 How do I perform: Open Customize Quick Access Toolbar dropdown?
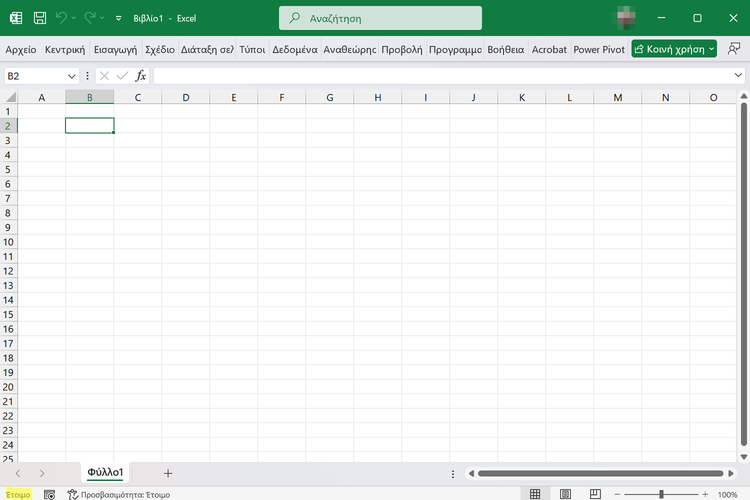[x=119, y=18]
